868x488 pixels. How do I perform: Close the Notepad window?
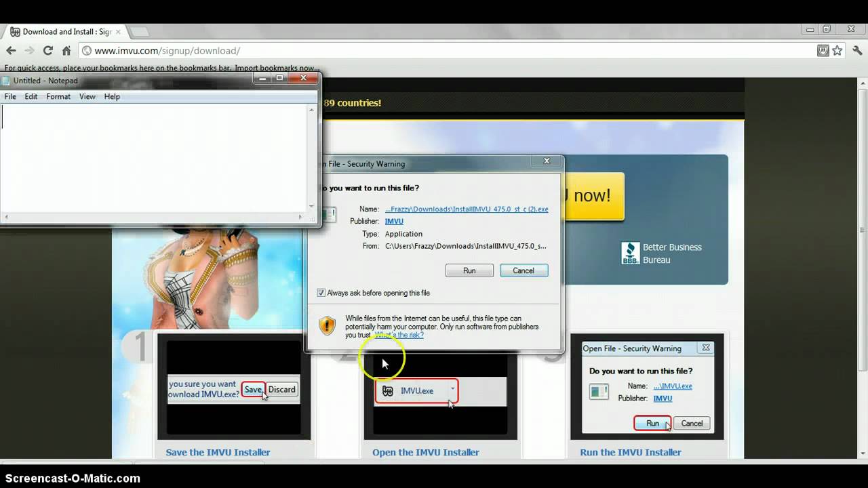(303, 78)
